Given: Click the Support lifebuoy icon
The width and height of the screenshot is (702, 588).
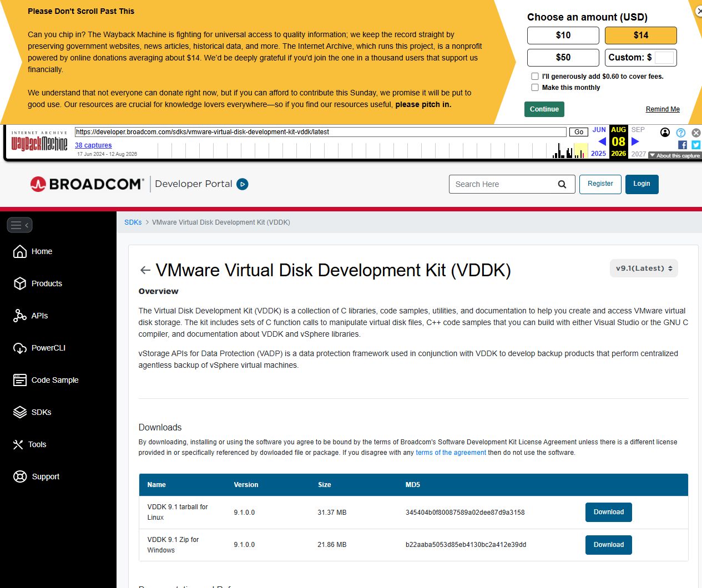Looking at the screenshot, I should point(20,477).
